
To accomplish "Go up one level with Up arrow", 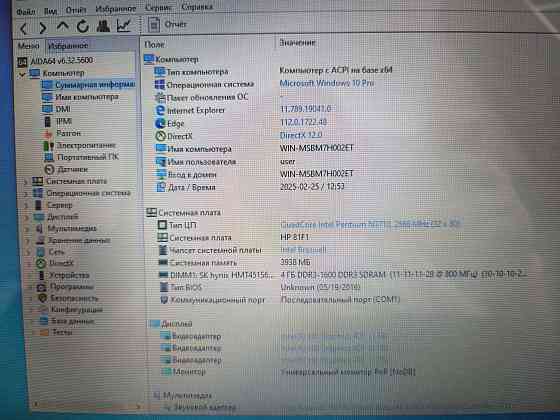I will 62,26.
